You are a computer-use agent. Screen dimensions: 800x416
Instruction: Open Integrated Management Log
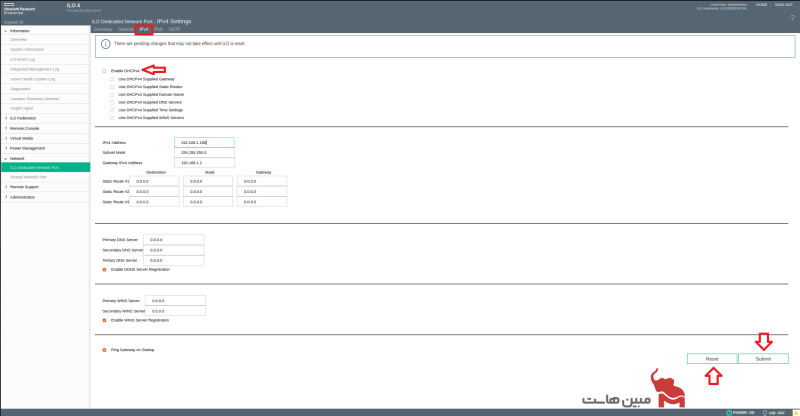[x=35, y=69]
